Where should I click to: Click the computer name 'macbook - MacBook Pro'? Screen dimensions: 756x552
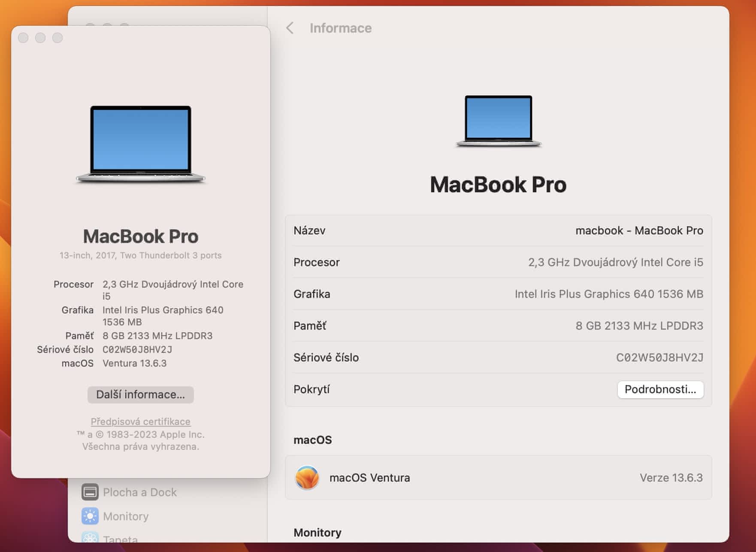coord(639,231)
